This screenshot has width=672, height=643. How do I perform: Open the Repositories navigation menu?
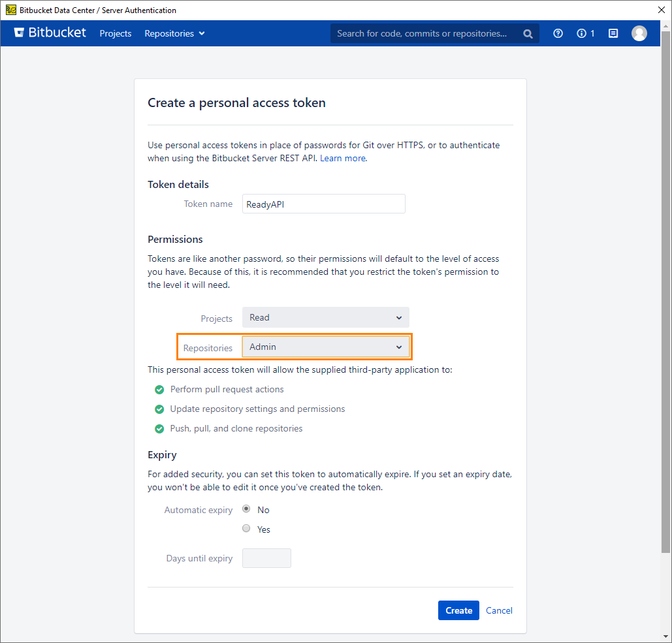(x=169, y=33)
